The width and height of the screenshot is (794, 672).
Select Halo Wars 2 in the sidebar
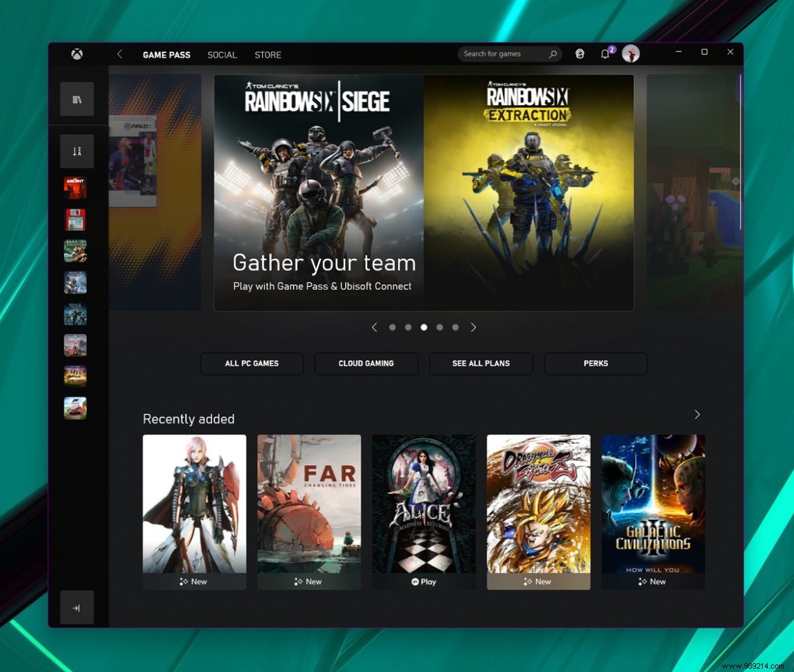pos(75,314)
